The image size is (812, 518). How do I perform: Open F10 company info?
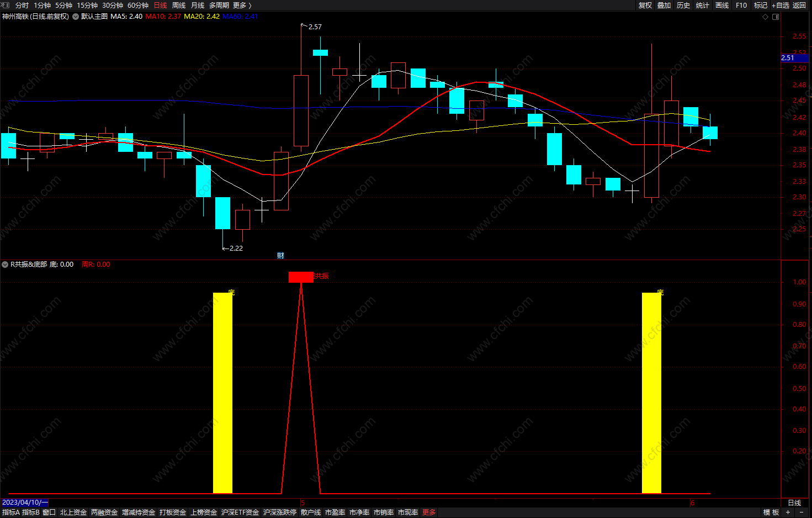pyautogui.click(x=741, y=5)
